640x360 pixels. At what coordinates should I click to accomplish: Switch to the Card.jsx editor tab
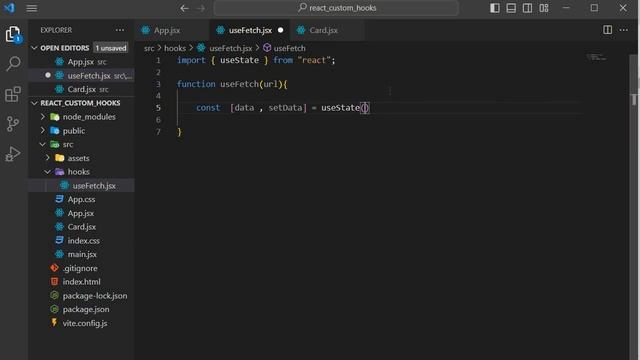click(327, 30)
